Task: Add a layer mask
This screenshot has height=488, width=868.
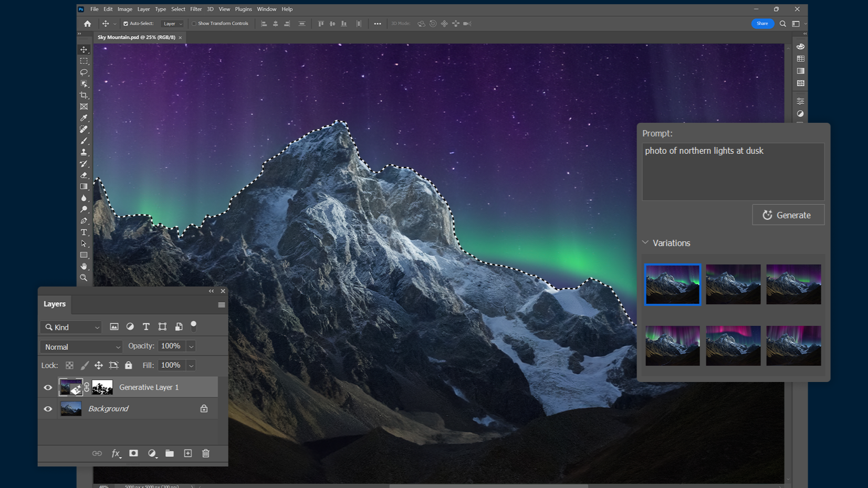Action: [x=134, y=453]
